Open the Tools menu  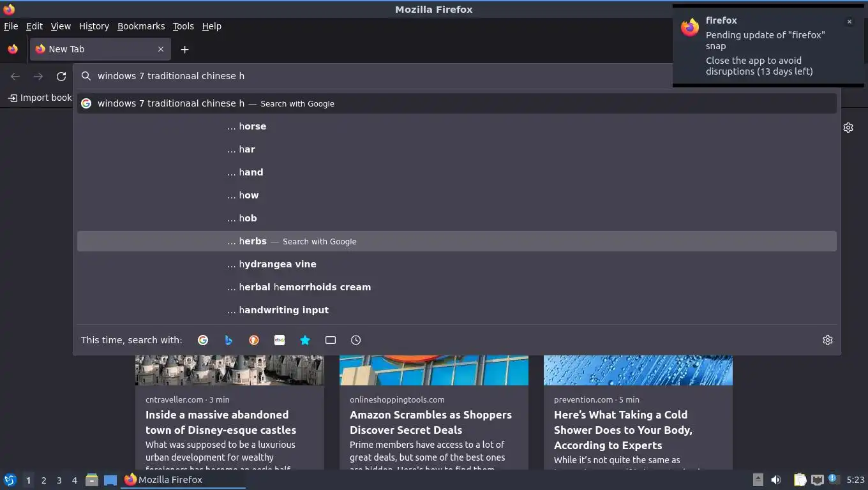point(183,26)
